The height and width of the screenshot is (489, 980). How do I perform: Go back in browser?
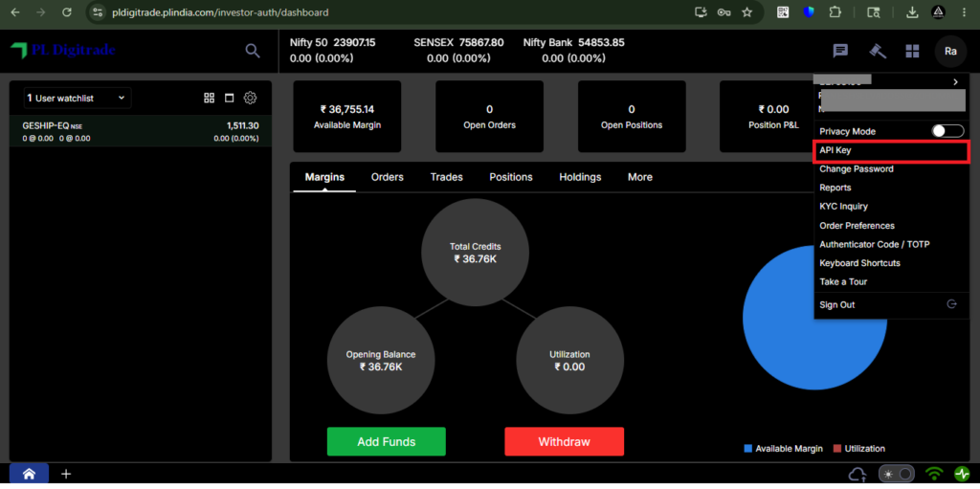[x=15, y=11]
